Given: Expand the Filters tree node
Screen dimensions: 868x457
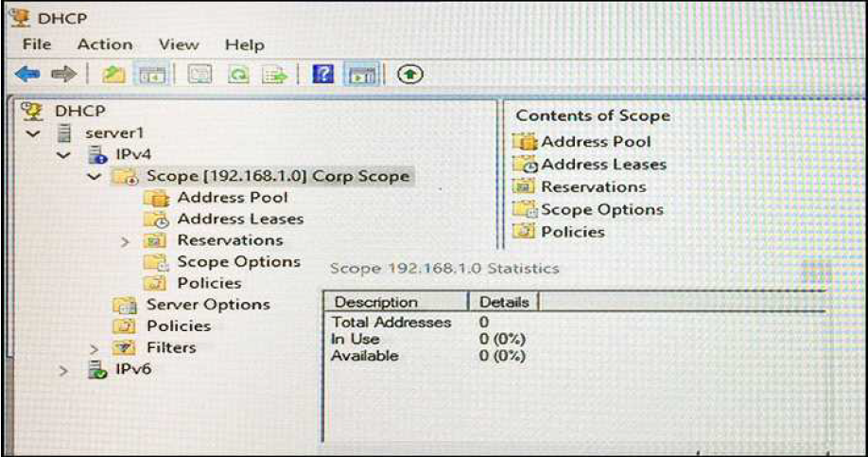Looking at the screenshot, I should tap(95, 349).
